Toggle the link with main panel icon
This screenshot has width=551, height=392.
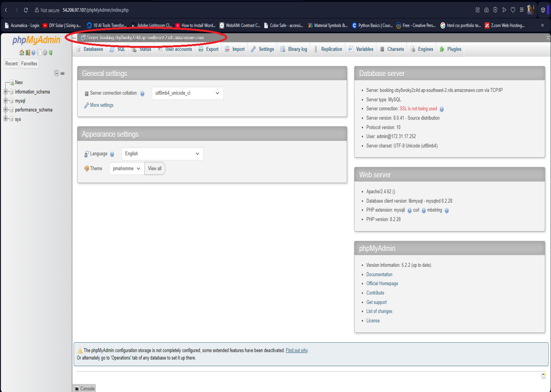pyautogui.click(x=62, y=73)
